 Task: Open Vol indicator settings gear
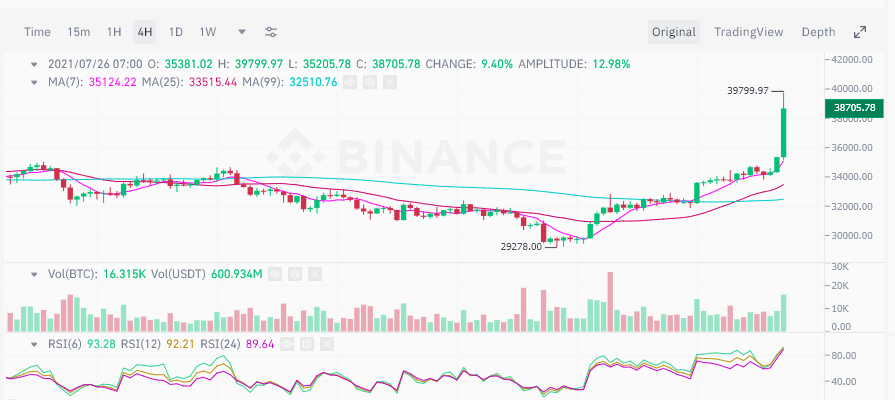pos(295,273)
